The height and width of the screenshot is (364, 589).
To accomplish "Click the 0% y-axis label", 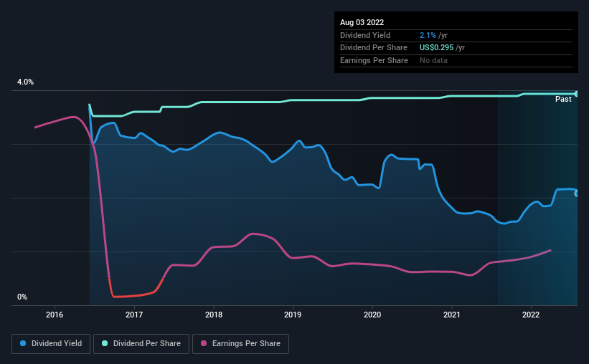I will (x=22, y=297).
